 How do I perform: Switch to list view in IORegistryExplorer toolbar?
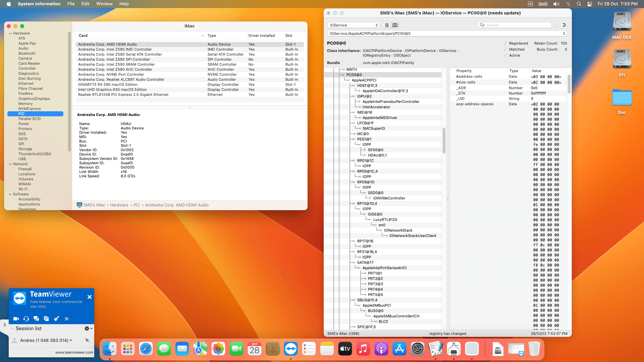[386, 25]
